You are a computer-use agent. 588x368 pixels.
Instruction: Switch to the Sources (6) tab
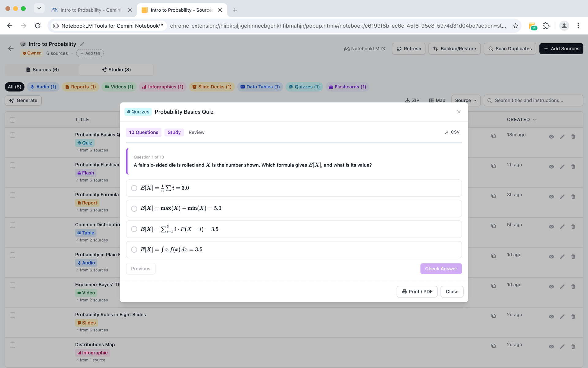(x=42, y=70)
